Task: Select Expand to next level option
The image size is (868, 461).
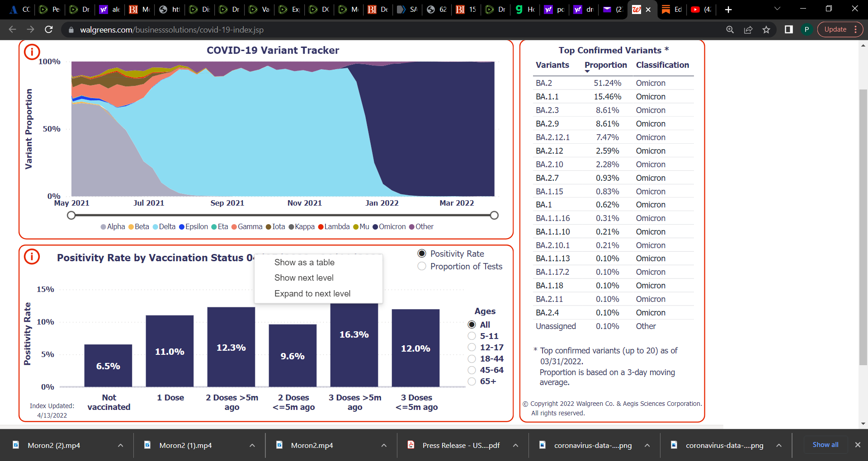Action: [x=312, y=293]
